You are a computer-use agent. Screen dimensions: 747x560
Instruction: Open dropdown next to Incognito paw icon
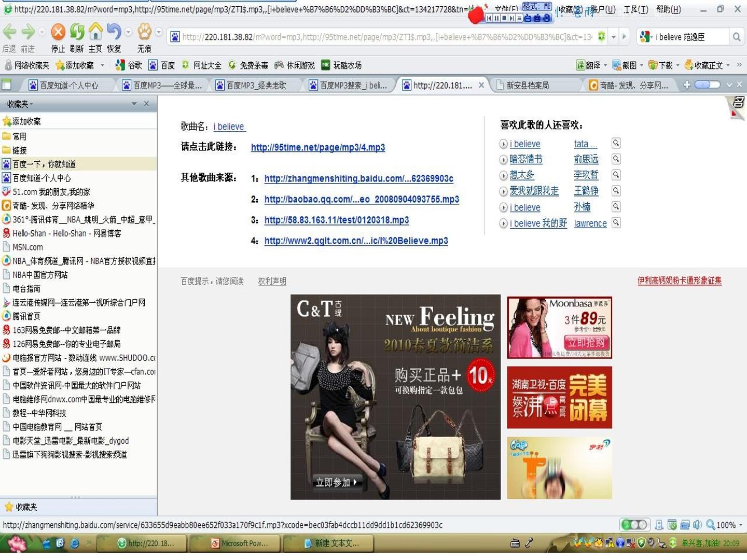(x=159, y=33)
